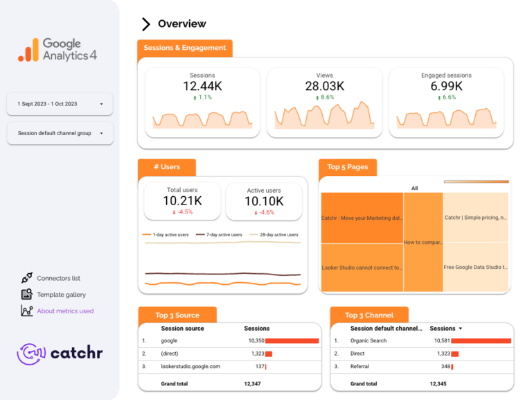Click the 8.6% change under Views

click(x=328, y=98)
